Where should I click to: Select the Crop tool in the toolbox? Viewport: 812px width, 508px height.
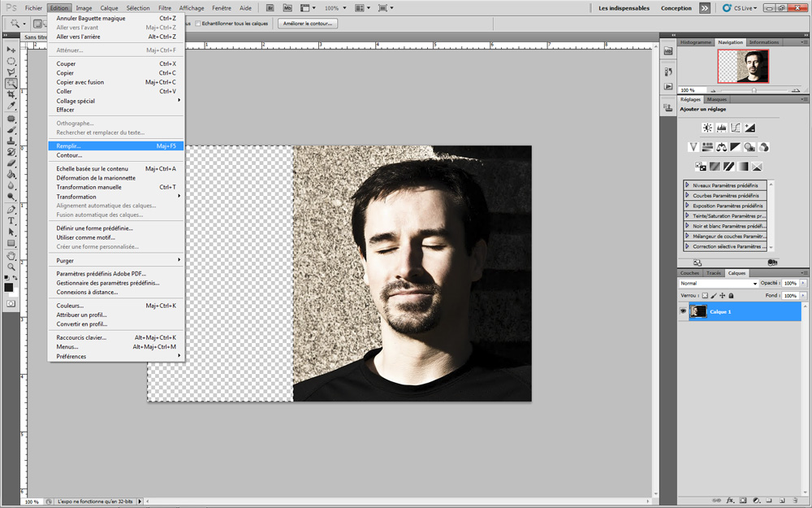[x=11, y=95]
